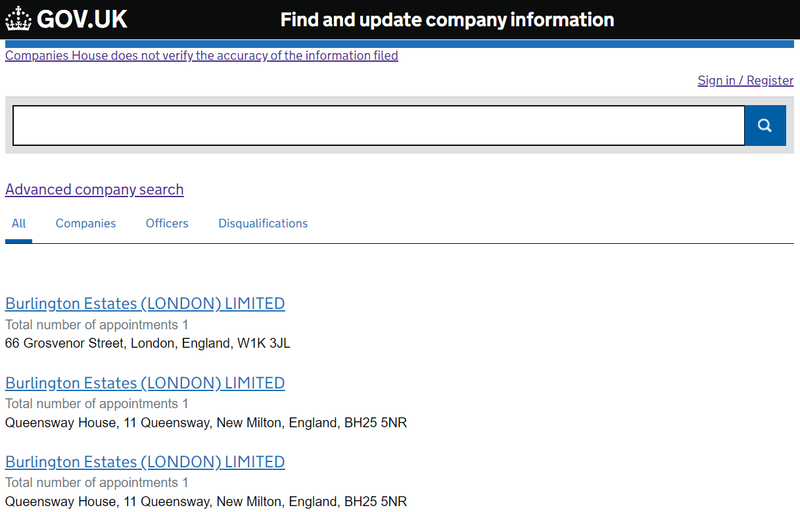
Task: Click the GOV.UK crown logo
Action: point(18,19)
